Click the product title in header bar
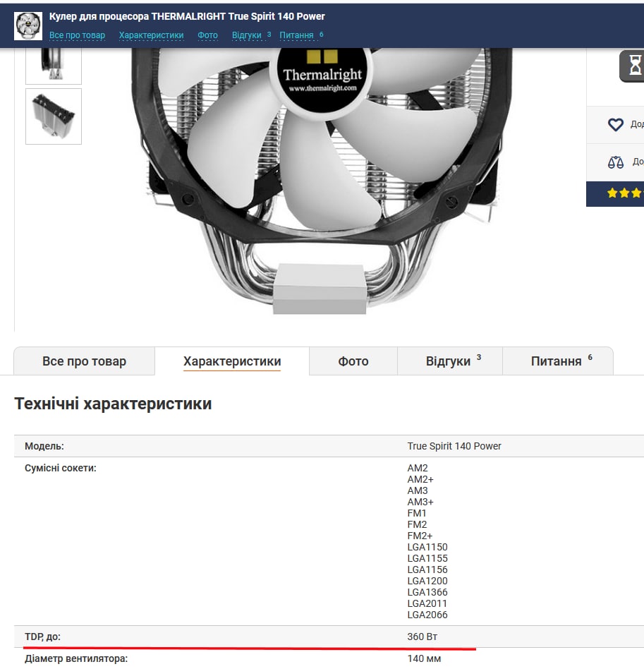The width and height of the screenshot is (644, 669). coord(187,17)
